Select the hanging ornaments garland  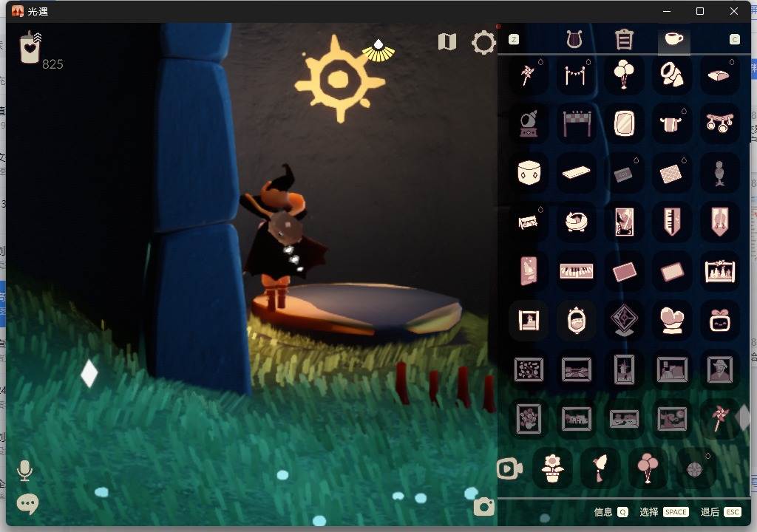719,123
